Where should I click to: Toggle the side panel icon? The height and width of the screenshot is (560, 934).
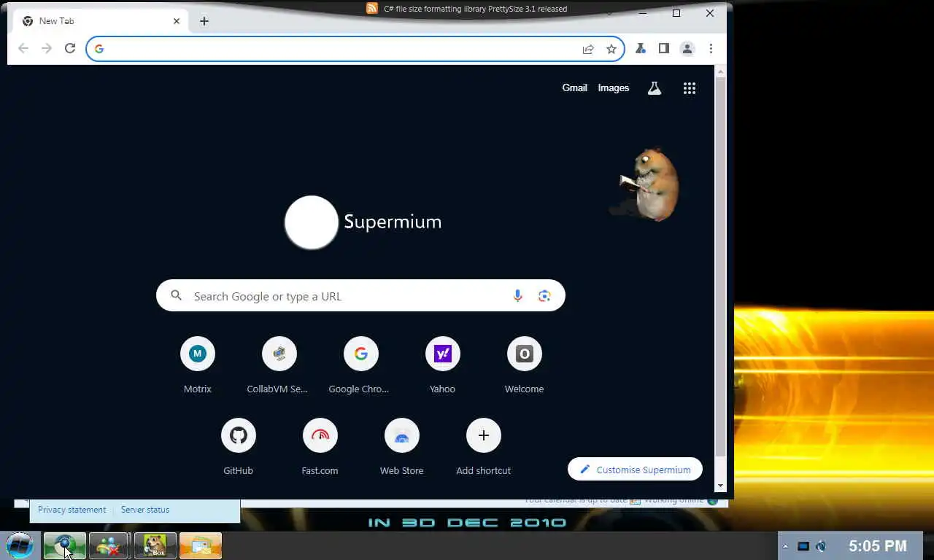(664, 49)
